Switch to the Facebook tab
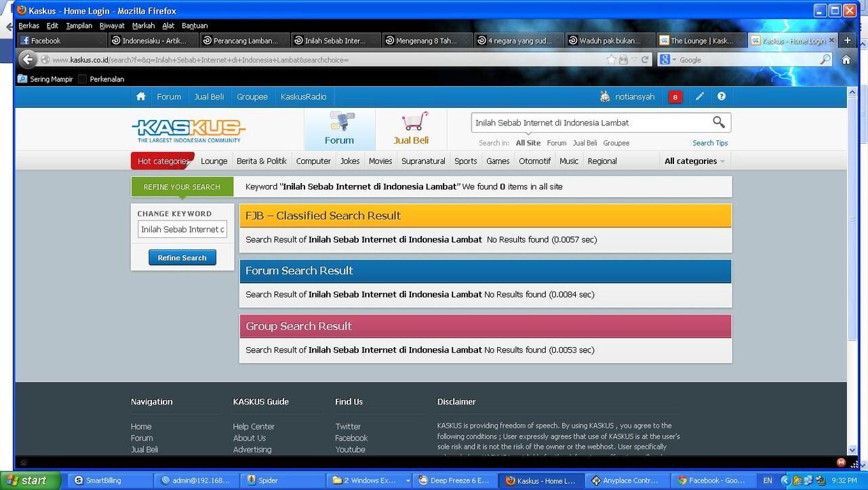 61,41
